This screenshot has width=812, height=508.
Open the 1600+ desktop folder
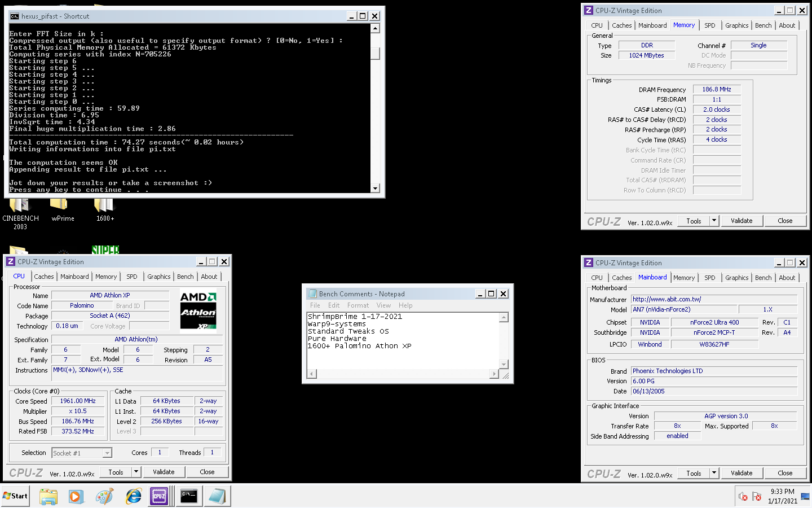[105, 210]
